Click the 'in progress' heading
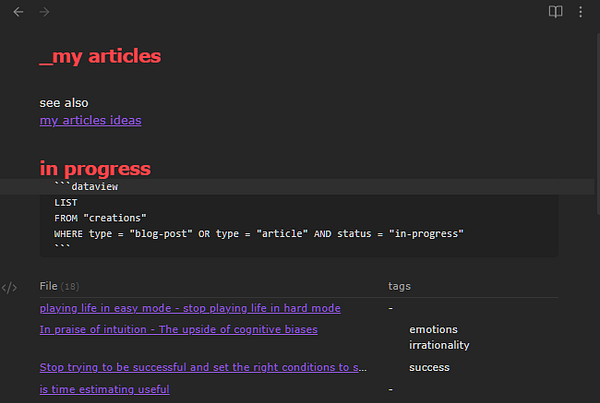Image resolution: width=600 pixels, height=403 pixels. [95, 168]
